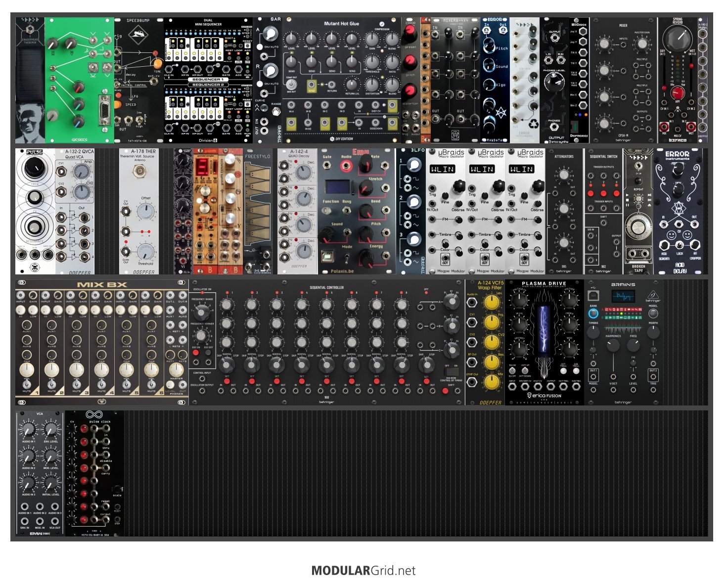The height and width of the screenshot is (581, 728).
Task: Adjust the Offset knob on the A-178 module
Action: tap(145, 211)
